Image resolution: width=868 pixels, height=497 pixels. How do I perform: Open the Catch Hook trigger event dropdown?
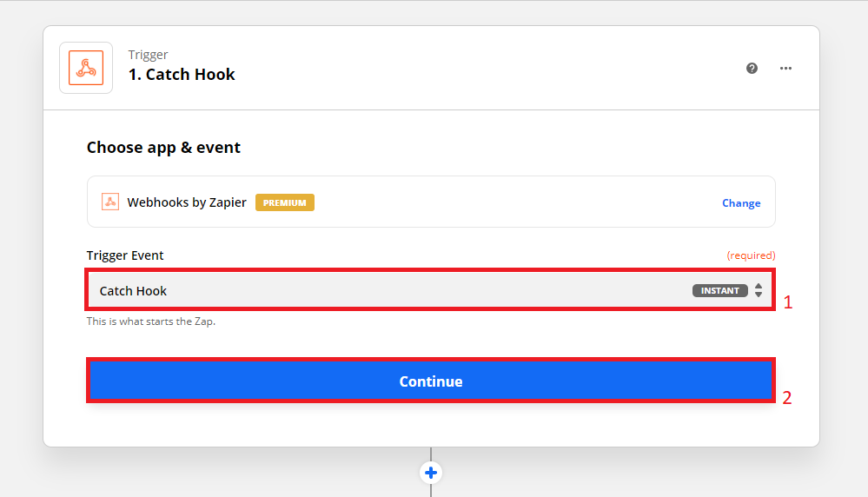pyautogui.click(x=391, y=290)
